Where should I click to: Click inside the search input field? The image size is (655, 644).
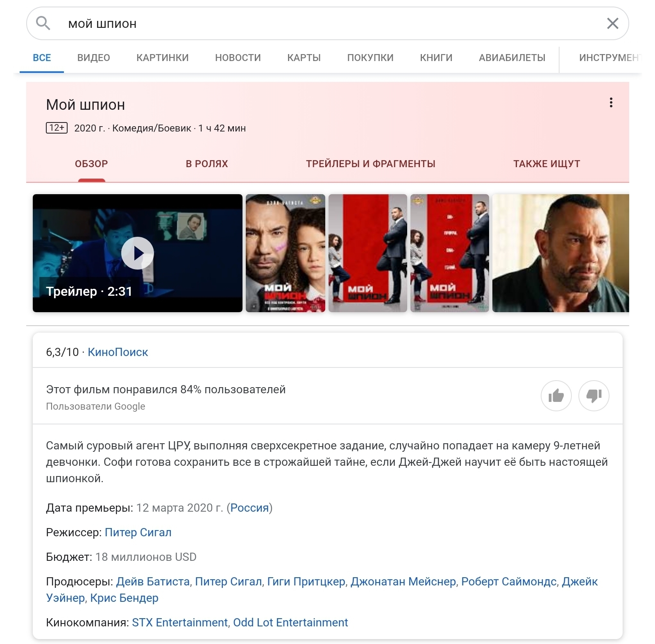coord(328,24)
